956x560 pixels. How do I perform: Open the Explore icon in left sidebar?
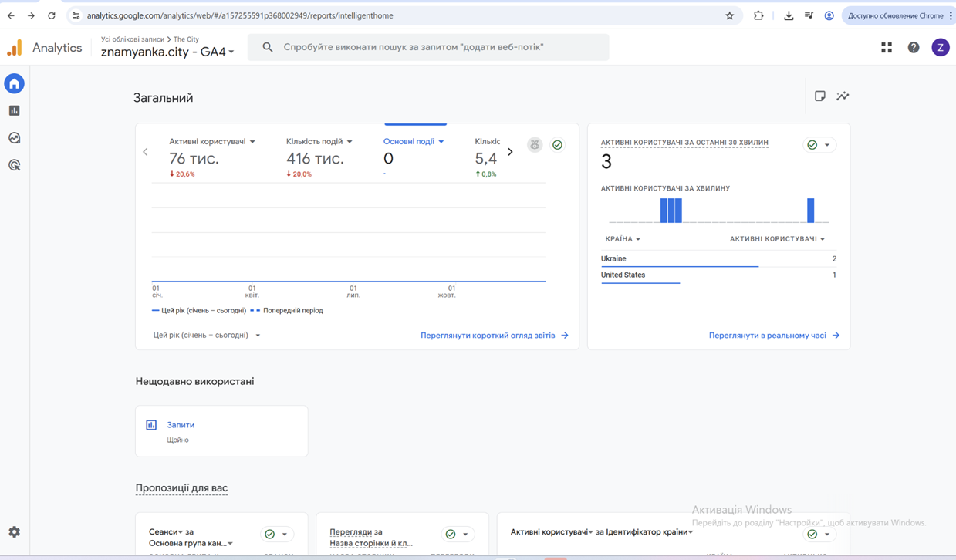tap(15, 138)
